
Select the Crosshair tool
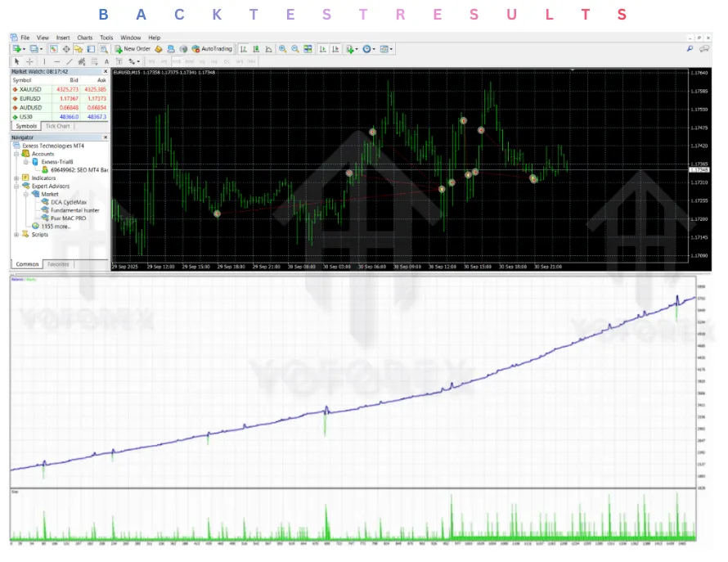(x=29, y=61)
